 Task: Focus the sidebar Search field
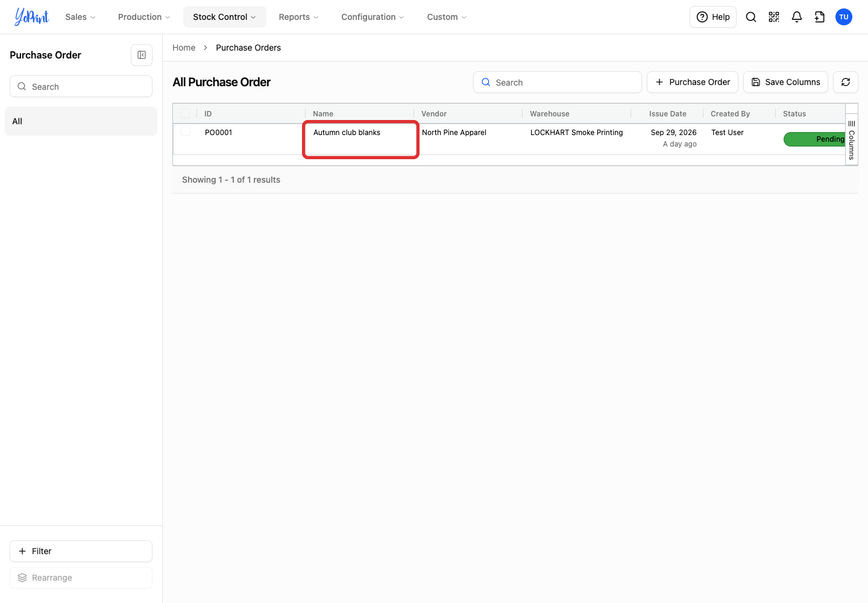81,86
